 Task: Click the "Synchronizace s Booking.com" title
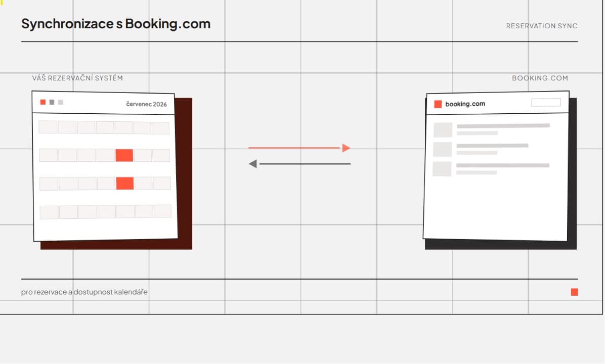pyautogui.click(x=116, y=24)
